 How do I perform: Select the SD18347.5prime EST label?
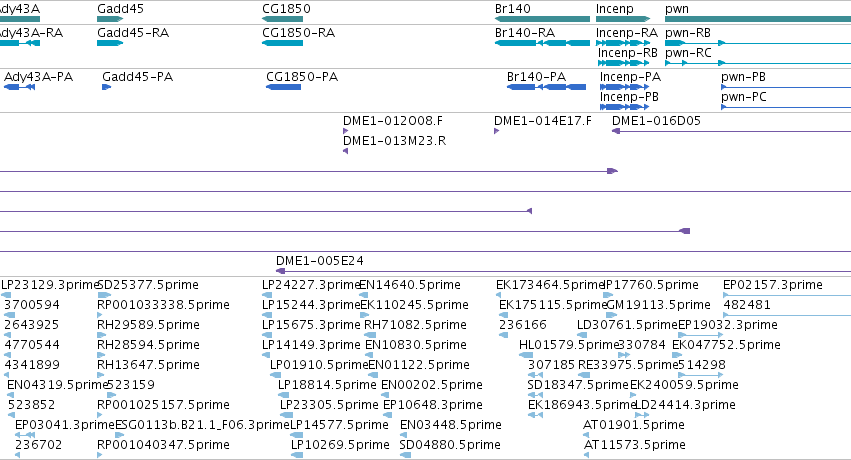coord(578,385)
